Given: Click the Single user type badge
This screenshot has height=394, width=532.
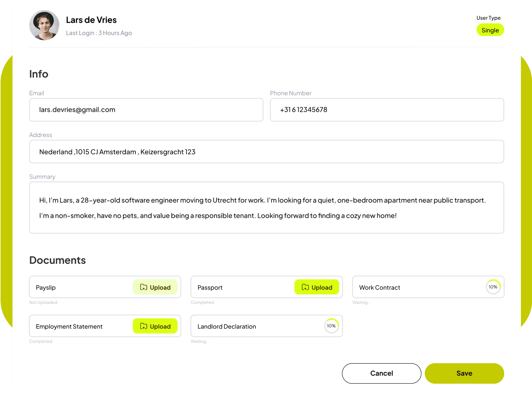Looking at the screenshot, I should point(490,30).
